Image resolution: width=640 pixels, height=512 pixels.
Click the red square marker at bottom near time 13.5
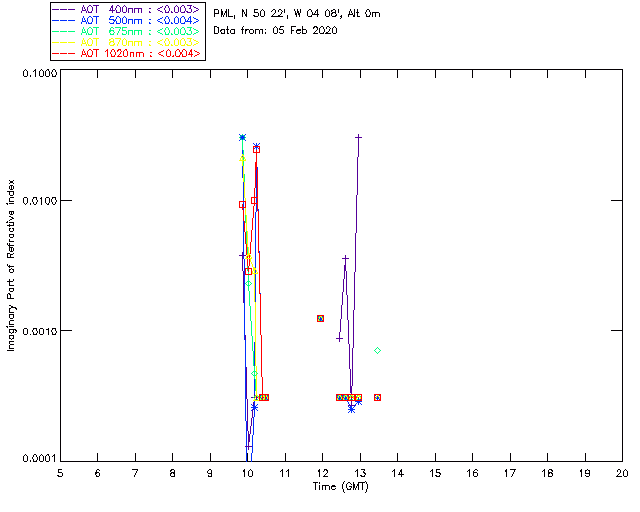point(378,398)
